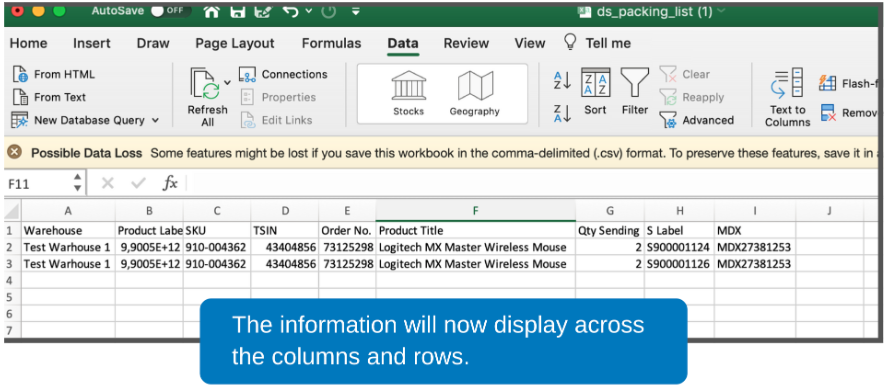The height and width of the screenshot is (390, 887).
Task: Click the S Label header cell
Action: pos(679,231)
